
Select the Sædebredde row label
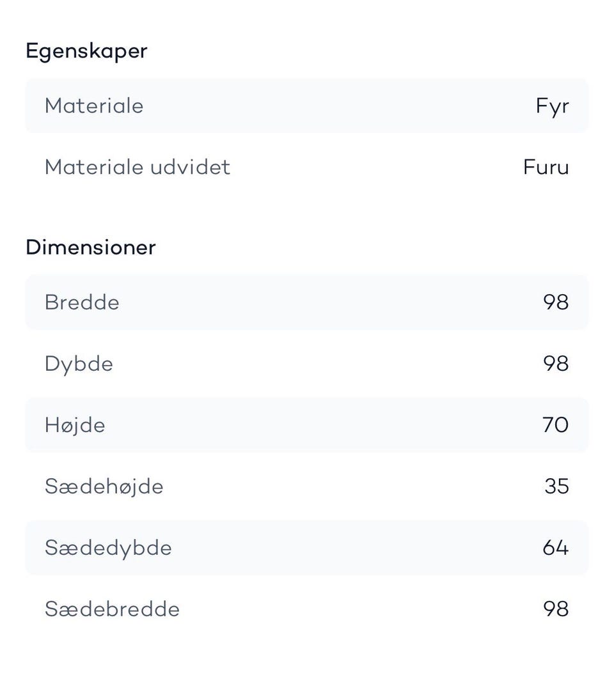click(112, 609)
